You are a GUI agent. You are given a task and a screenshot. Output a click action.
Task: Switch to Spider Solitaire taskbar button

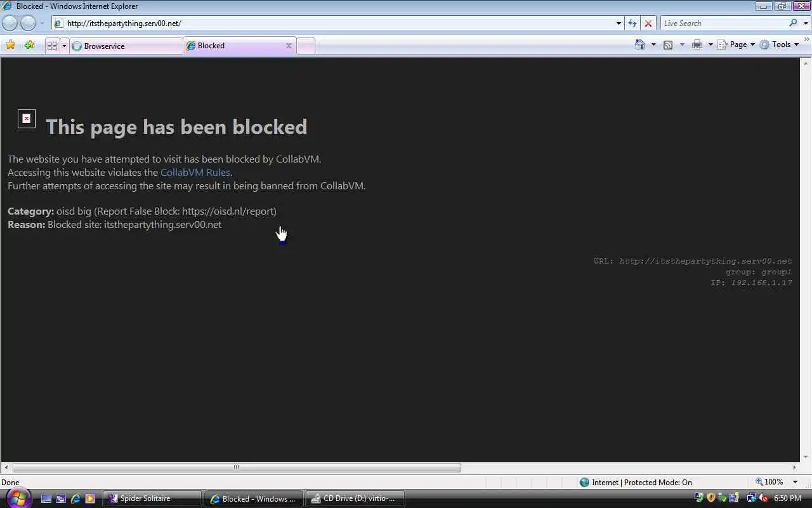click(x=152, y=498)
